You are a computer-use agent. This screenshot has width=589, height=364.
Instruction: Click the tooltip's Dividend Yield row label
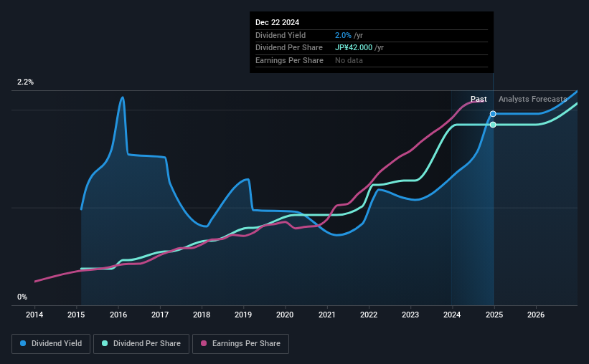[x=281, y=35]
